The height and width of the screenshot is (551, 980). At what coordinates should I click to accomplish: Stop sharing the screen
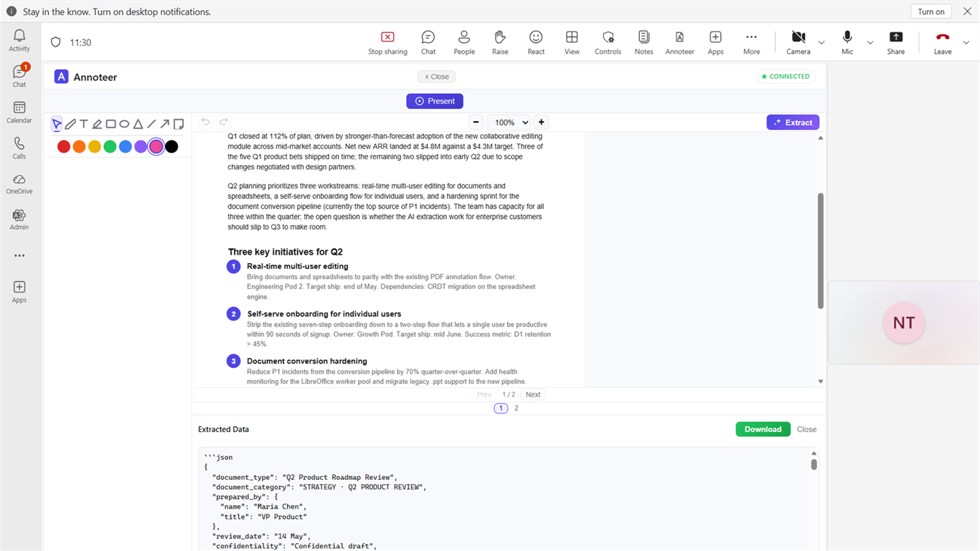point(387,42)
